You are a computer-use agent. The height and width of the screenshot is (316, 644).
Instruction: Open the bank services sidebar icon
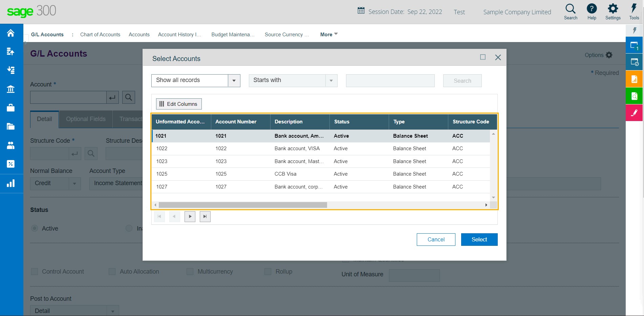pos(10,89)
